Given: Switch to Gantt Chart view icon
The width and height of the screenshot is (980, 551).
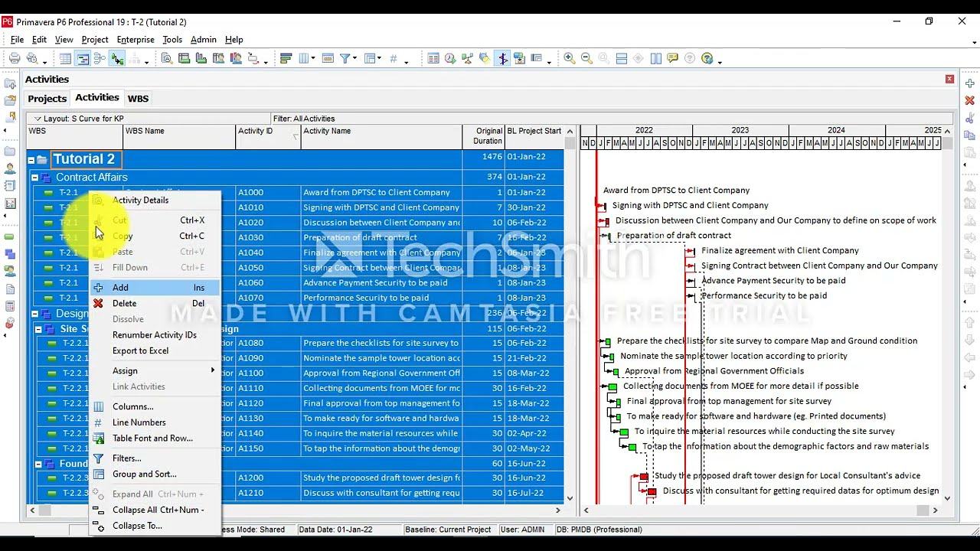Looking at the screenshot, I should (x=83, y=59).
